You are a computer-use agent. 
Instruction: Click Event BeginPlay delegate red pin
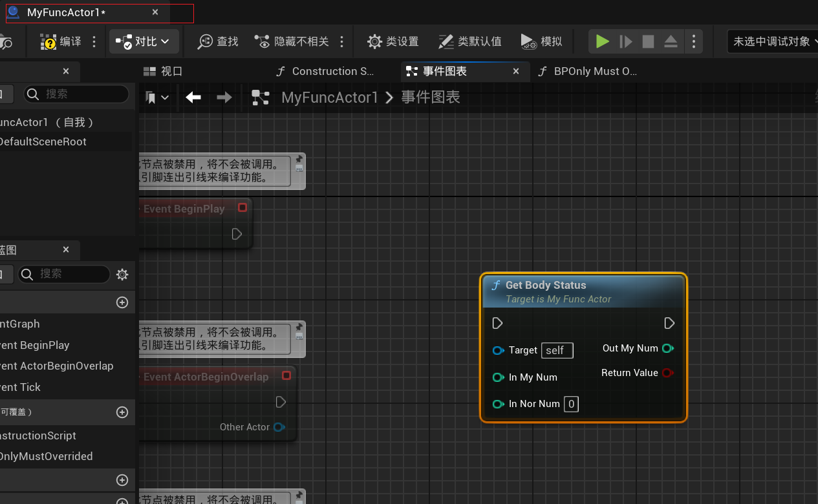242,207
